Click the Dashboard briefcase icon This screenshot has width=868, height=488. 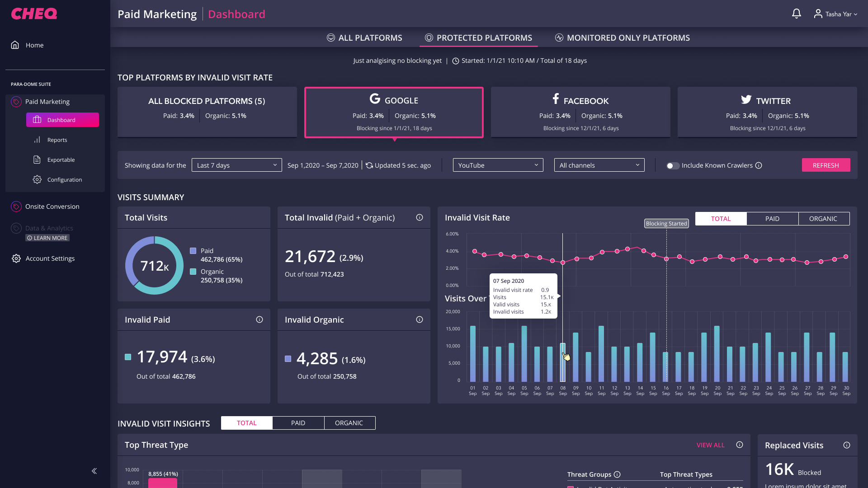37,120
